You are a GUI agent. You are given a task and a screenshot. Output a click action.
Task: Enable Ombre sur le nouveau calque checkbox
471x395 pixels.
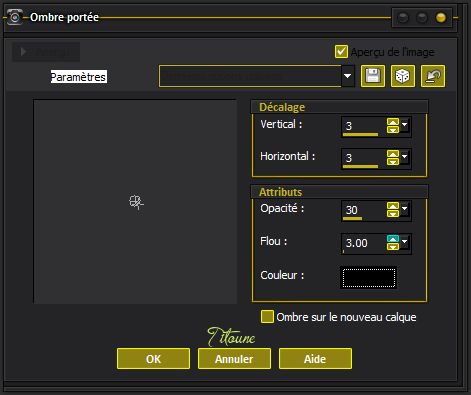point(267,317)
